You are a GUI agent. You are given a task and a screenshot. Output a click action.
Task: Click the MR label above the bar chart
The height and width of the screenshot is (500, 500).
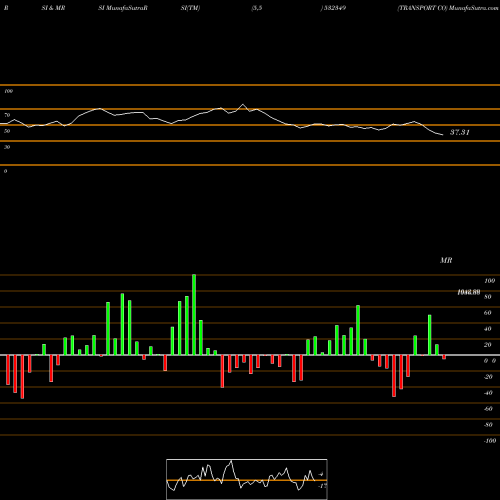[x=446, y=260]
